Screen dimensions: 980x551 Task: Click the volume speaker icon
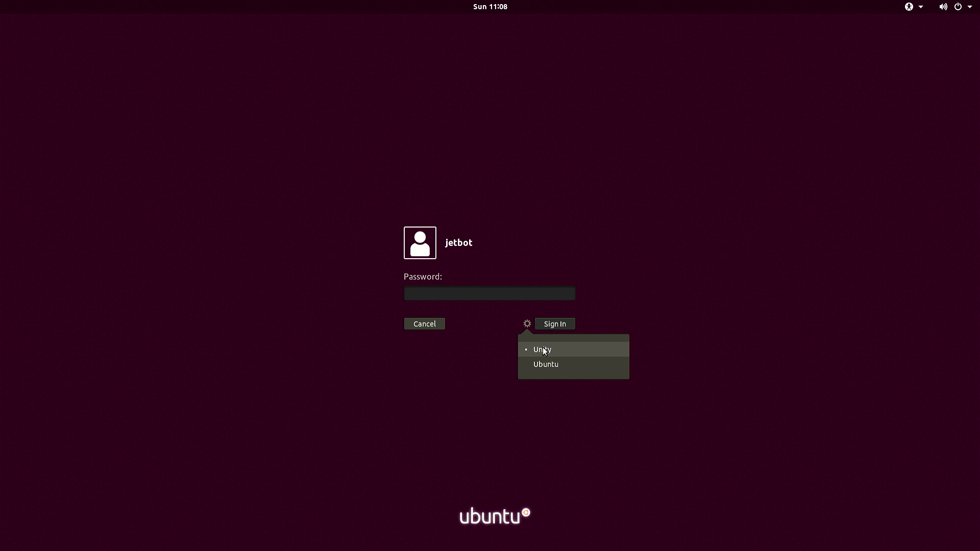tap(943, 7)
